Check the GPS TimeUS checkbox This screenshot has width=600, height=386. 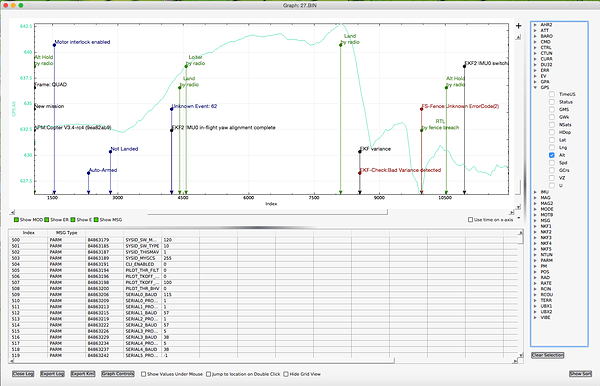pyautogui.click(x=552, y=94)
